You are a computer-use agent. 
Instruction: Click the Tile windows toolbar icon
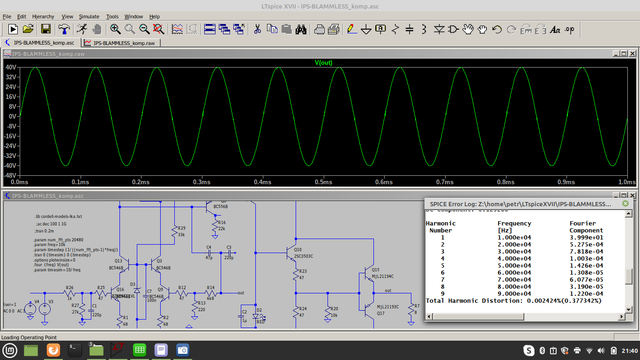[x=210, y=29]
